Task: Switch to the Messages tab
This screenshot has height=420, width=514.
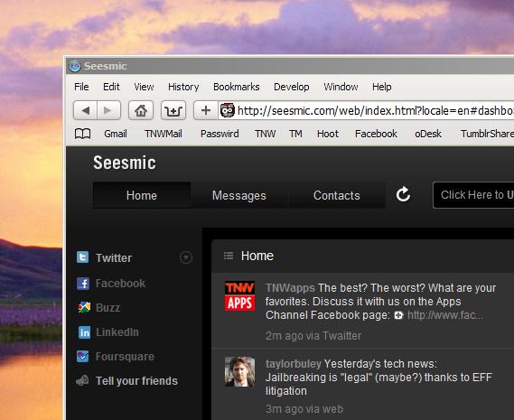Action: tap(239, 195)
